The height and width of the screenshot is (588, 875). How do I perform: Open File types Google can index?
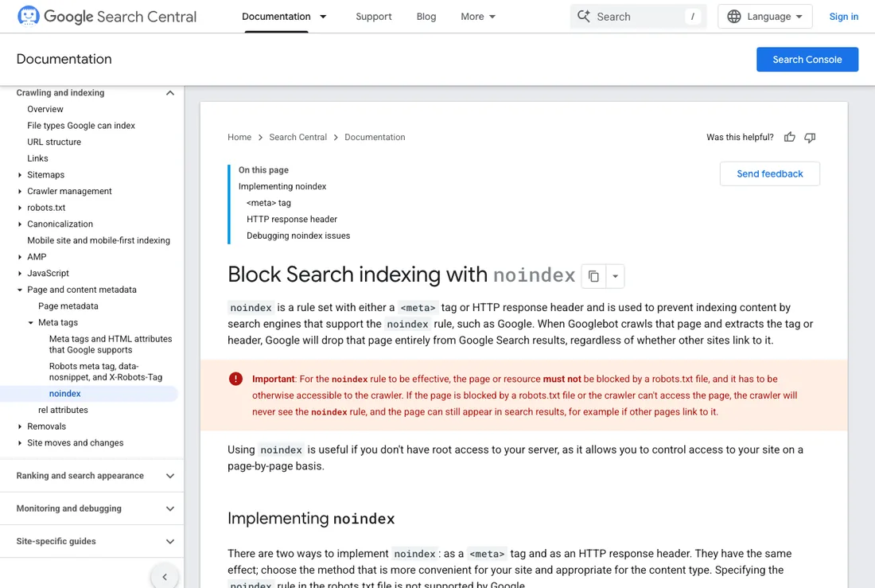point(81,126)
